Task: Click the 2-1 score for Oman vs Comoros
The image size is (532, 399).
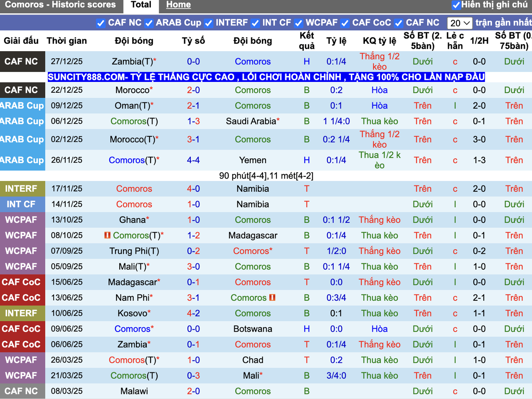Action: 193,106
